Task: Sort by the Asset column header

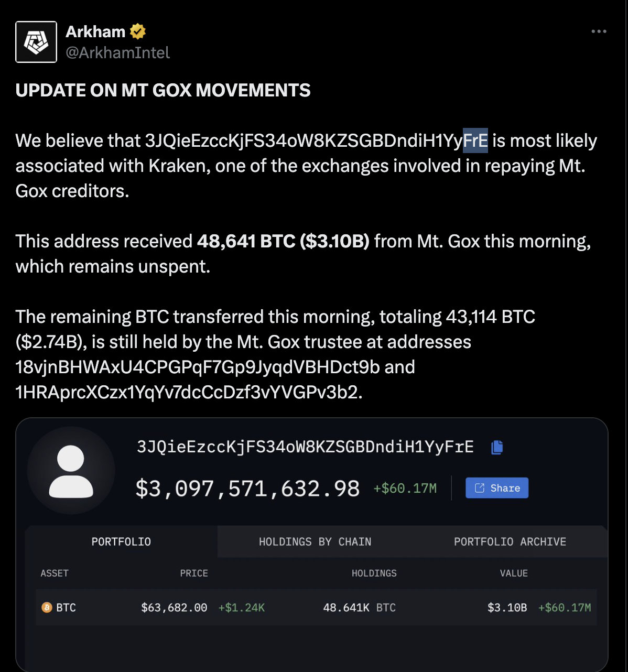Action: point(55,573)
